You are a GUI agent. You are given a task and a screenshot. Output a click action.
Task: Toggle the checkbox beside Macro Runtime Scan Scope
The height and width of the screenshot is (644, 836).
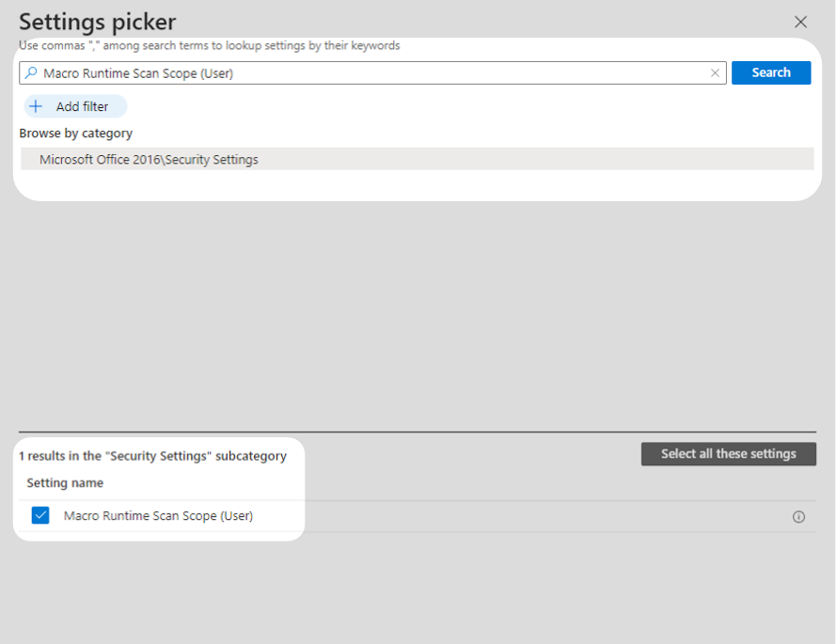click(39, 515)
